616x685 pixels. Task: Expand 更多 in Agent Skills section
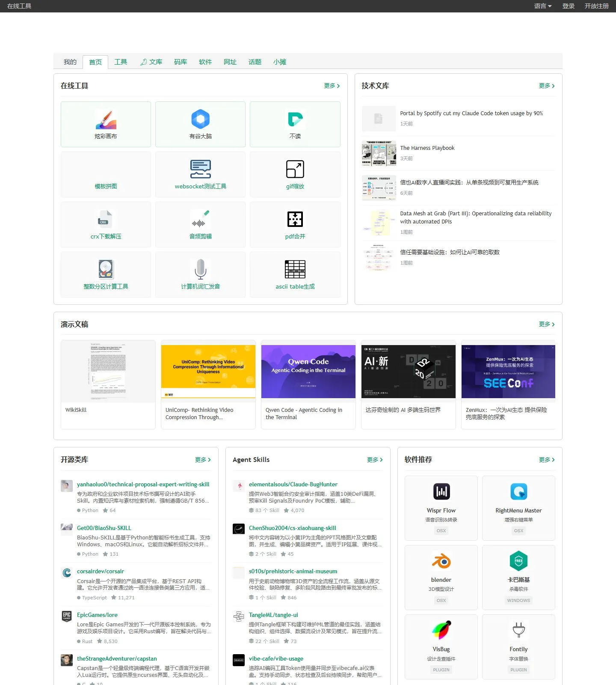[x=375, y=460]
